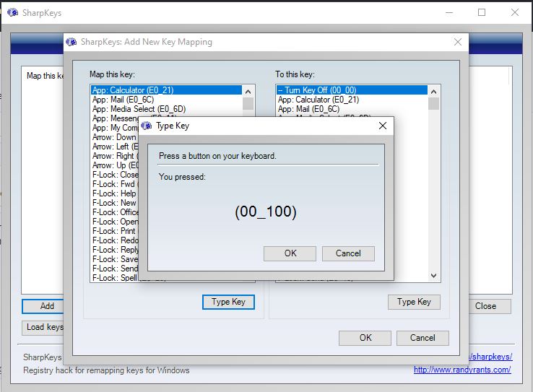Click the Add New Key Mapping window icon

(71, 42)
